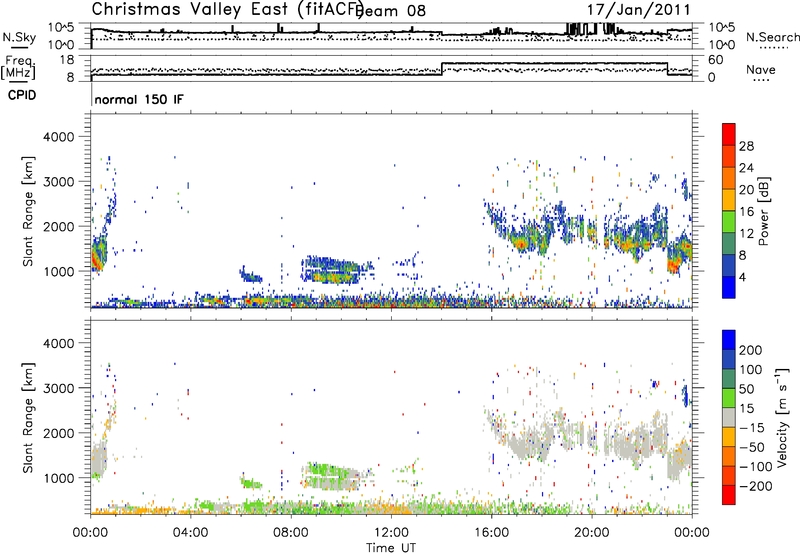This screenshot has width=800, height=554.
Task: Pick the bright blue bottom Power color segment
Action: click(x=729, y=287)
